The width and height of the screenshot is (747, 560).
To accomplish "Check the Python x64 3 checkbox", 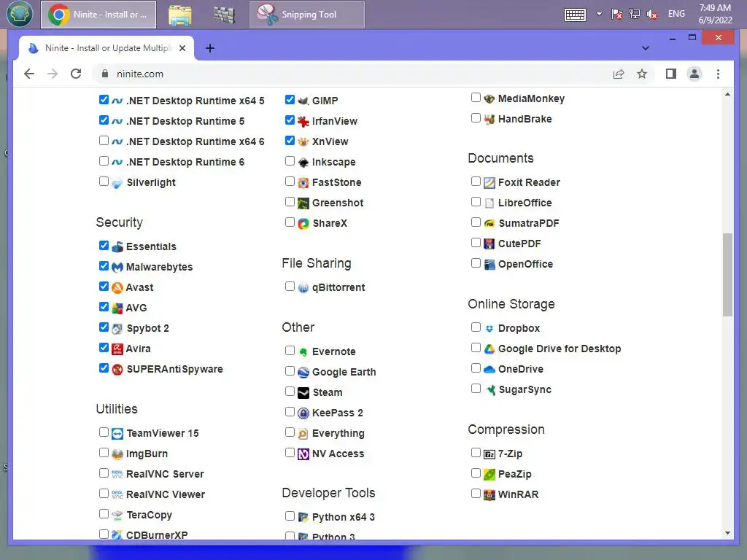I will (290, 516).
